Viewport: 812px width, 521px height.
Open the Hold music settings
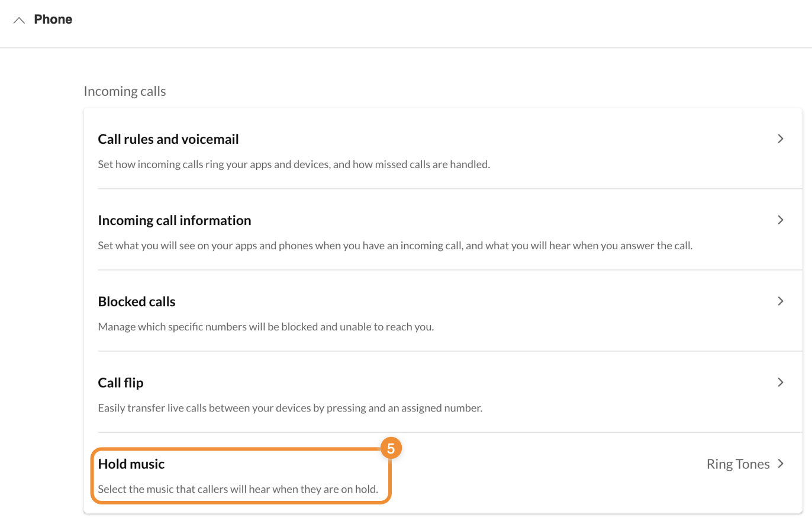coord(131,464)
